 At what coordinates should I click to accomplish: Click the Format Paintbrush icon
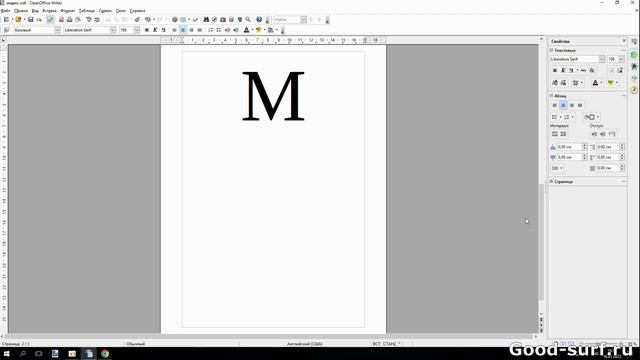click(x=137, y=20)
